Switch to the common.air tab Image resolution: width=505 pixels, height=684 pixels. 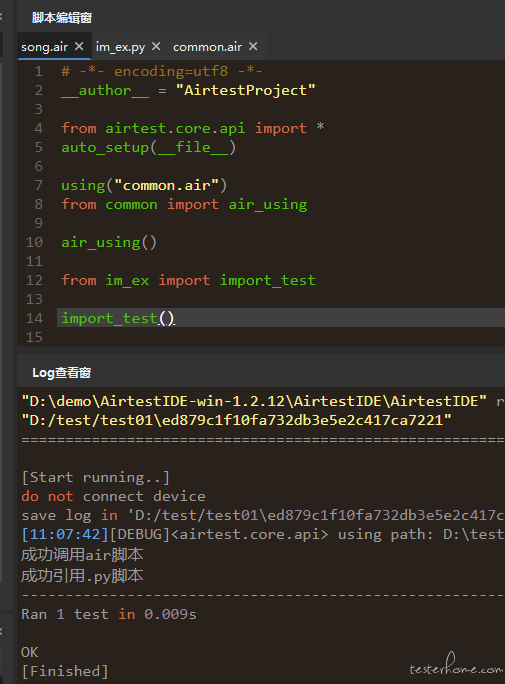(208, 47)
